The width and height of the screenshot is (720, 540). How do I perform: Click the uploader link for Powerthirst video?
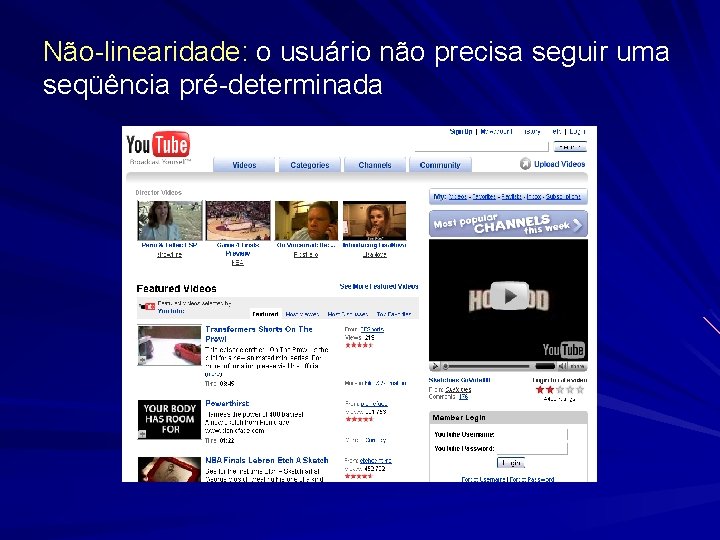coord(374,404)
